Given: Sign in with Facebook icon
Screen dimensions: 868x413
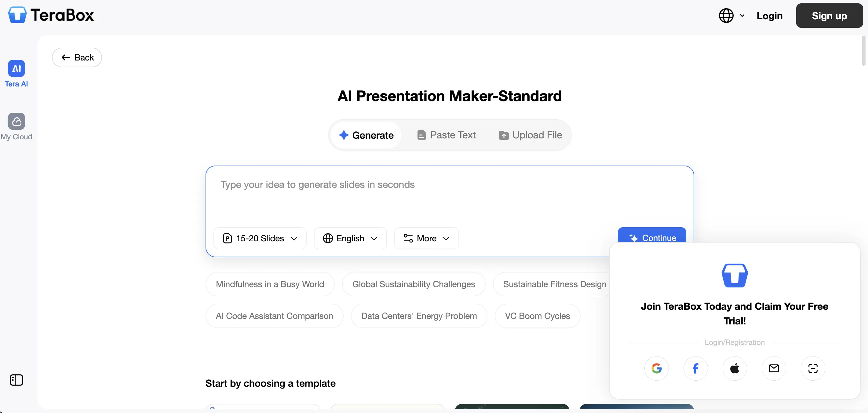Looking at the screenshot, I should click(695, 368).
